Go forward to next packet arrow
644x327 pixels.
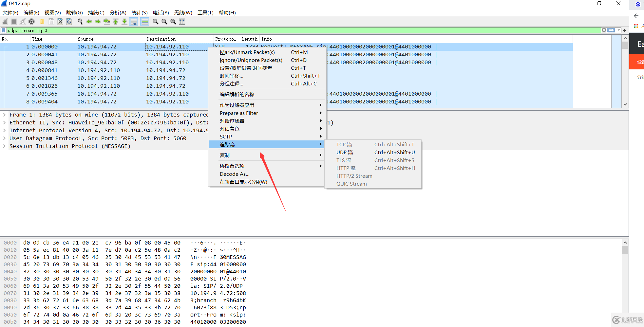point(98,22)
